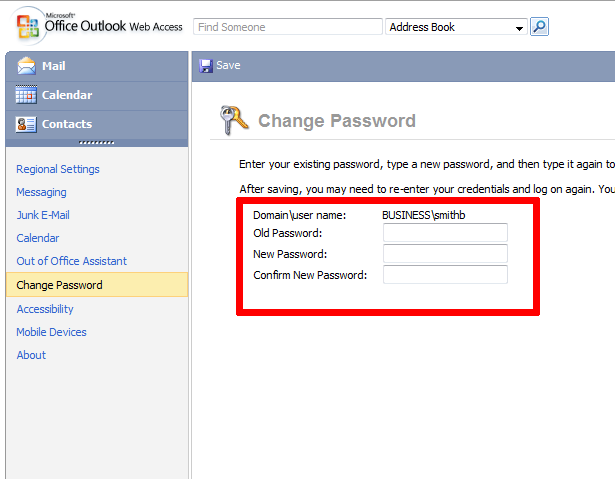Open the Out of Office Assistant
Viewport: 615px width, 479px height.
71,261
